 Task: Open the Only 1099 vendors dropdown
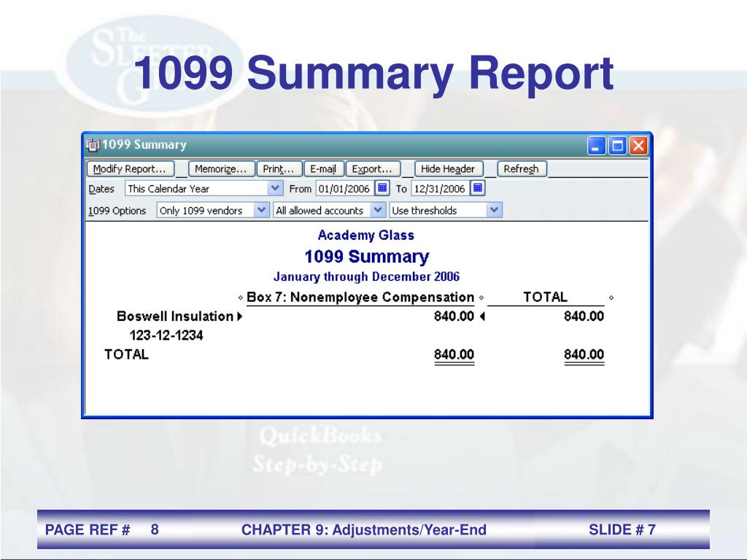(261, 210)
